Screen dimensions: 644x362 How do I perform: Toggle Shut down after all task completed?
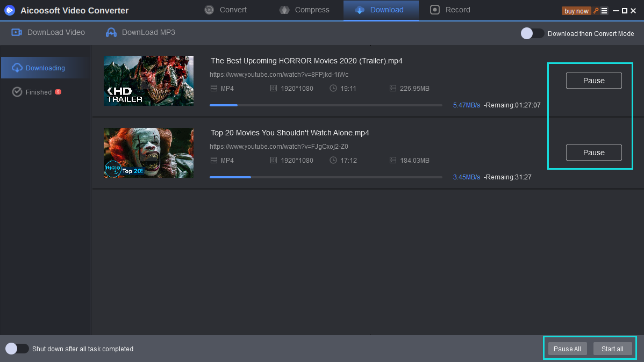[17, 349]
